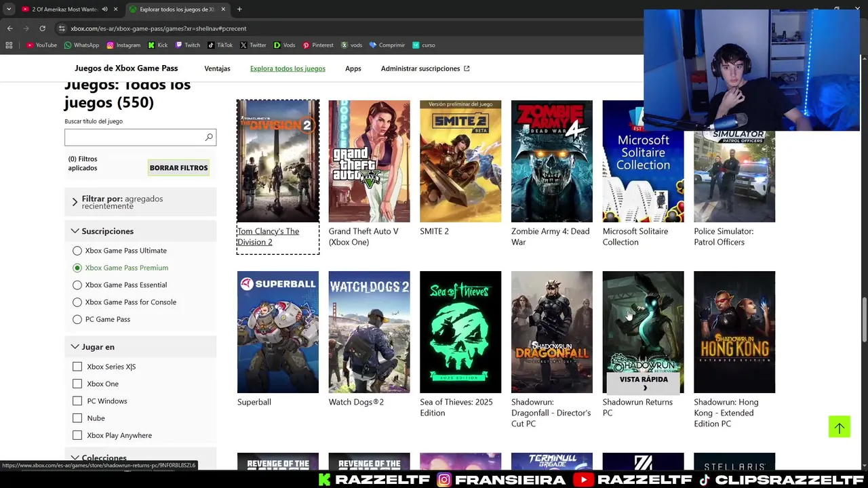
Task: Click VISTA RÁPIDA on Shadowrun Returns
Action: pyautogui.click(x=644, y=383)
